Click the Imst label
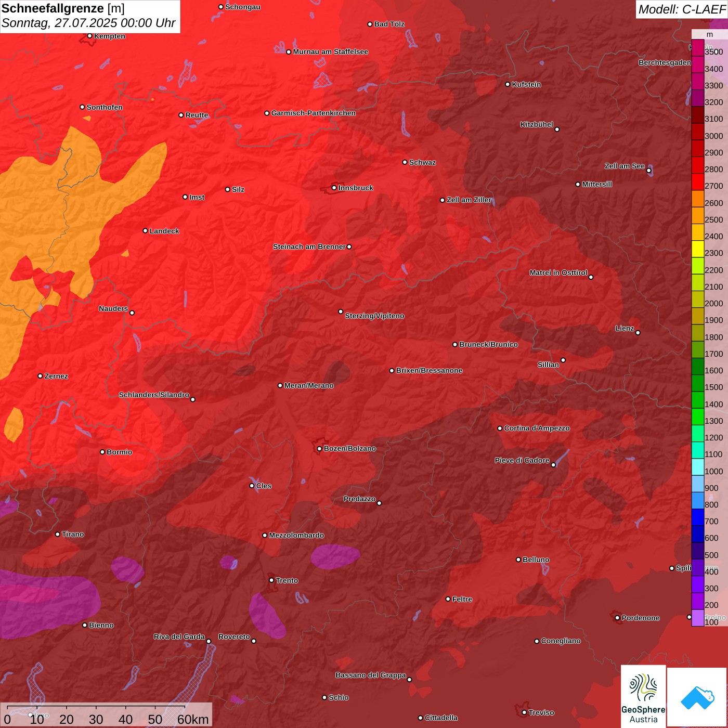 point(197,198)
